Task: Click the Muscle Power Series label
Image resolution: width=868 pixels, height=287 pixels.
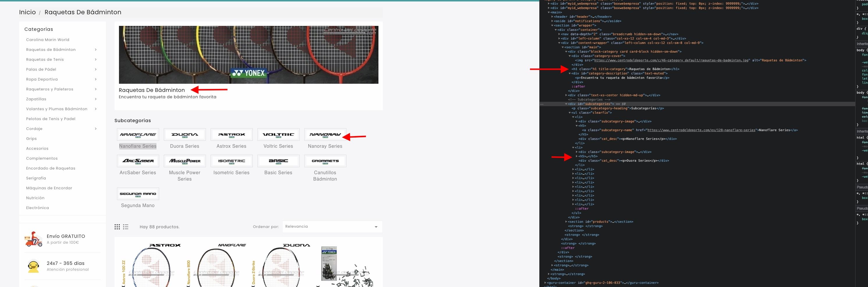Action: coord(185,176)
